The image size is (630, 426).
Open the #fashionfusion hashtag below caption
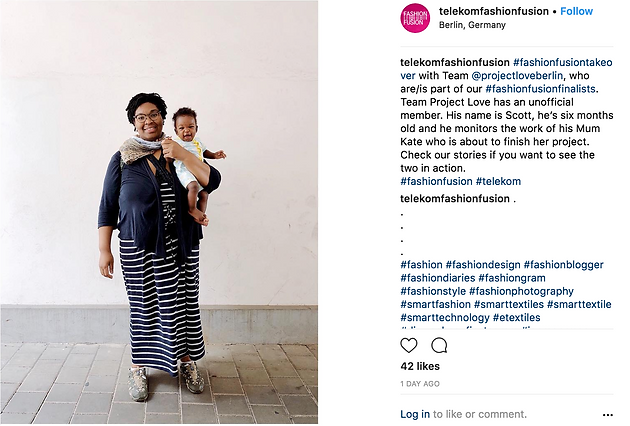[436, 181]
